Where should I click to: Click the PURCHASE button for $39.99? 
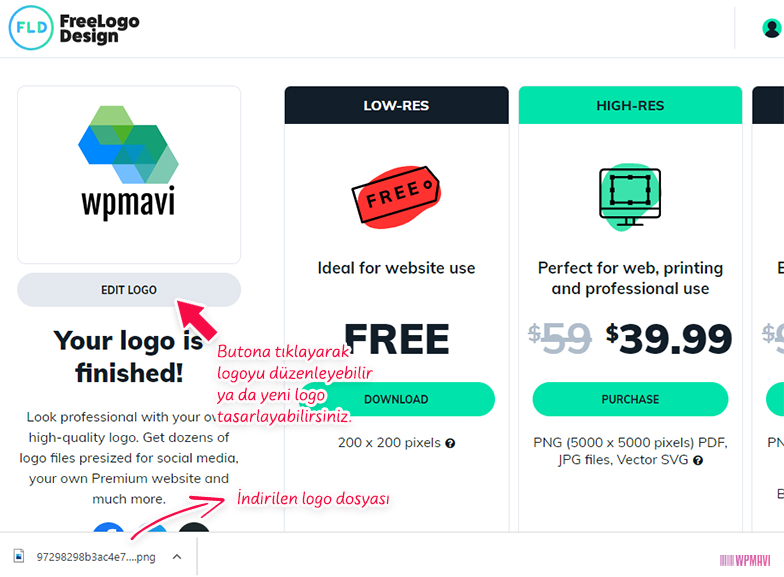[630, 399]
